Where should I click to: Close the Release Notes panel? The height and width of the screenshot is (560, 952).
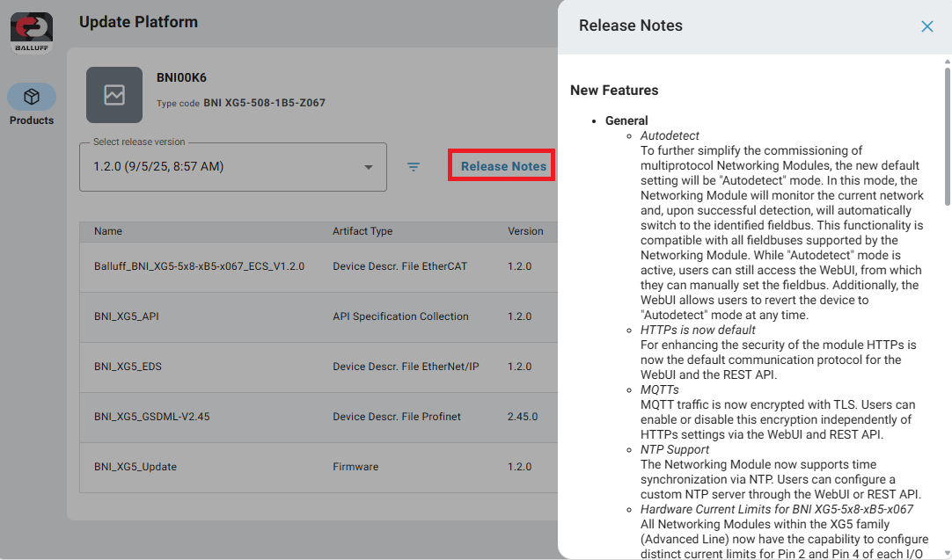click(926, 26)
